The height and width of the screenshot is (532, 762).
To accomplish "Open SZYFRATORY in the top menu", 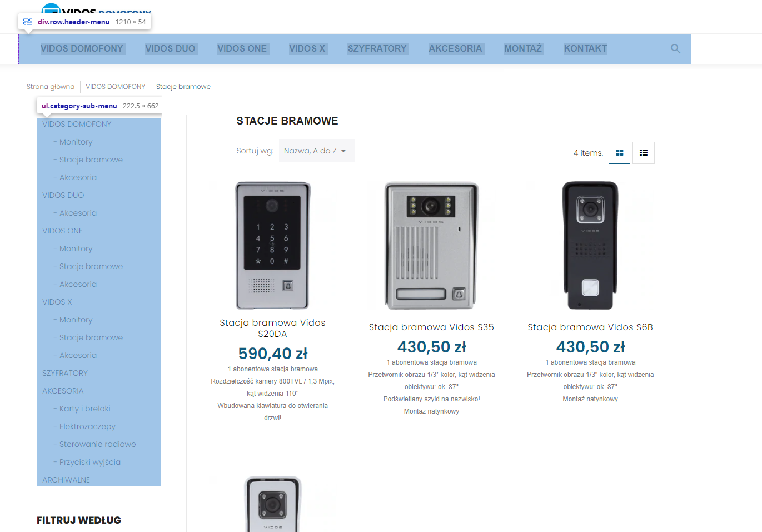I will tap(377, 49).
